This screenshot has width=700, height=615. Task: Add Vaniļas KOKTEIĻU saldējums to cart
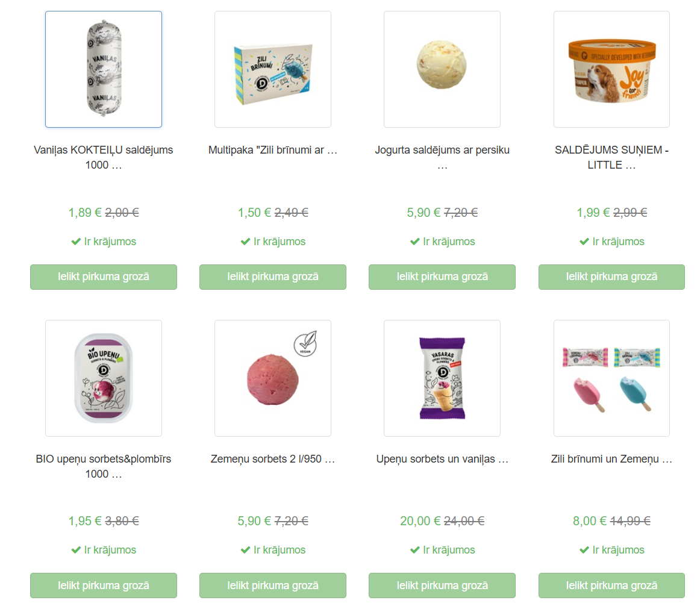(104, 276)
